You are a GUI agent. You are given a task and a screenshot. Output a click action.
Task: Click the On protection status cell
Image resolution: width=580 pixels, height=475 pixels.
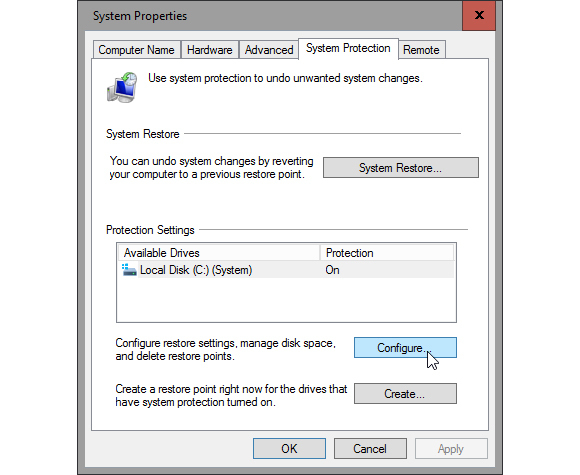[332, 270]
